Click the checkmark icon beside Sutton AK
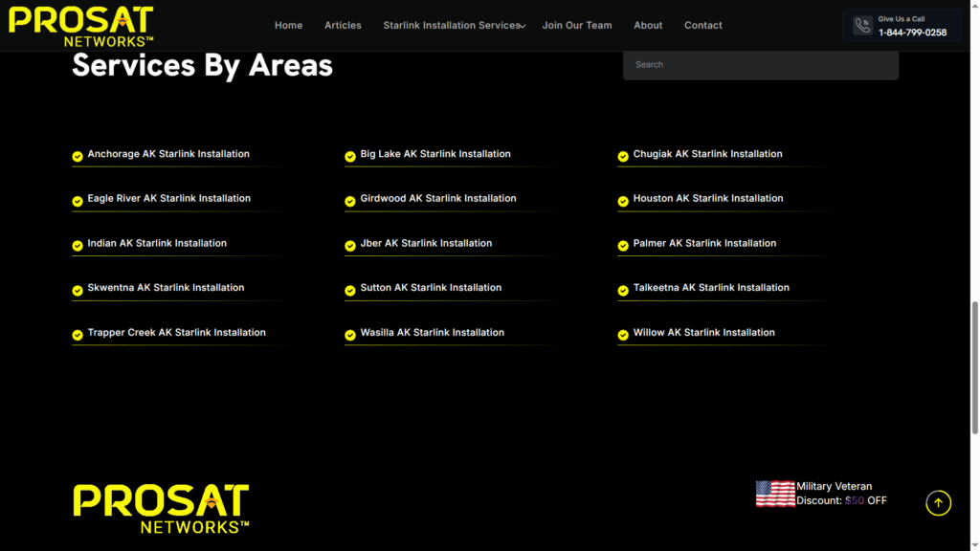This screenshot has width=980, height=551. [350, 291]
